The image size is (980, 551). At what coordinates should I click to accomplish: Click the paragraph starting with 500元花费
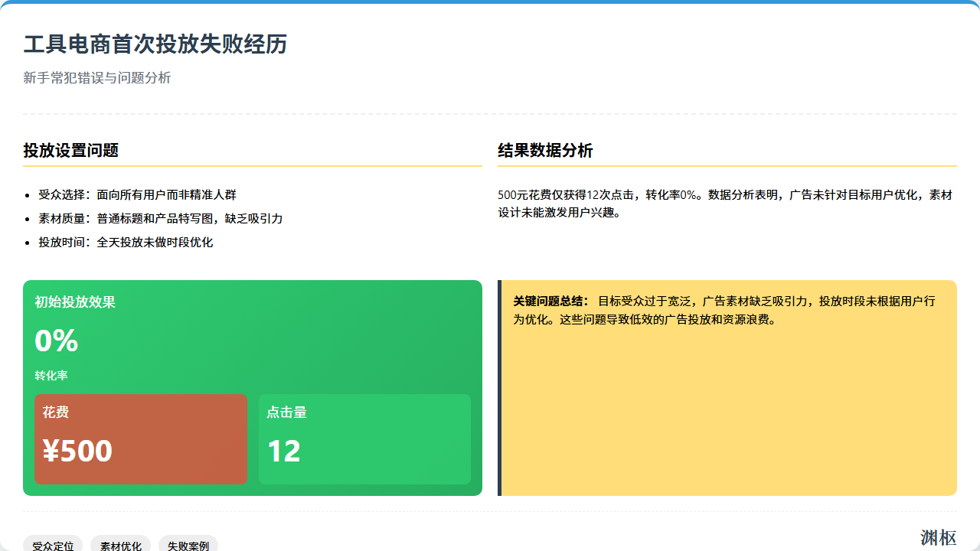(724, 204)
